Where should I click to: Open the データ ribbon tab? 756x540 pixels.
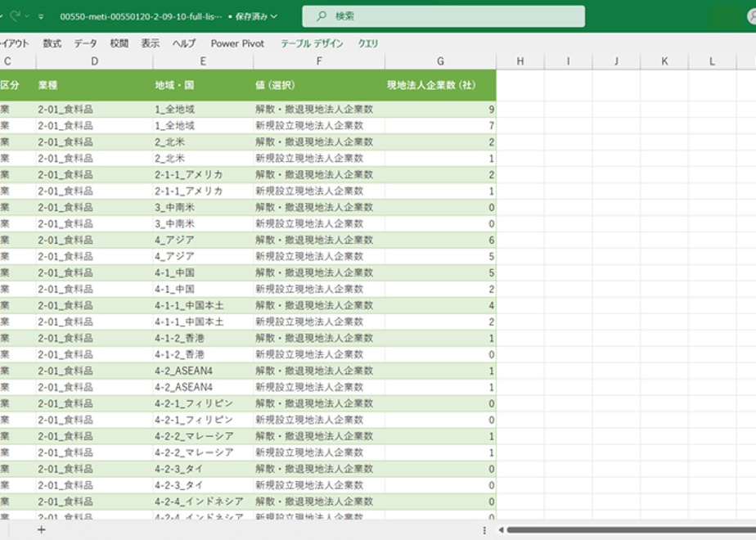(x=85, y=43)
